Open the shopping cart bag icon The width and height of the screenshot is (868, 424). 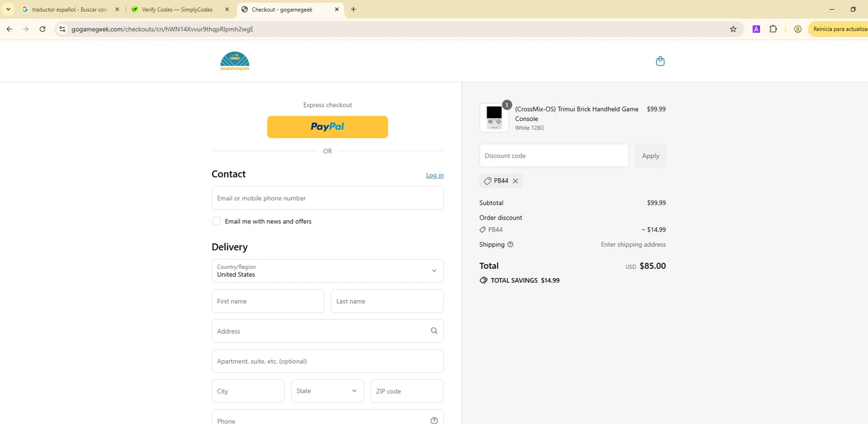pyautogui.click(x=660, y=61)
